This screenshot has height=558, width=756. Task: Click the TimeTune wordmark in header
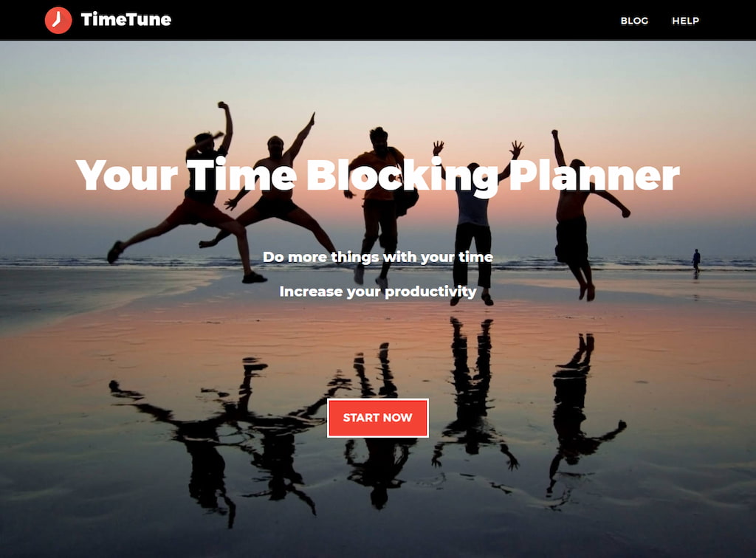coord(126,20)
